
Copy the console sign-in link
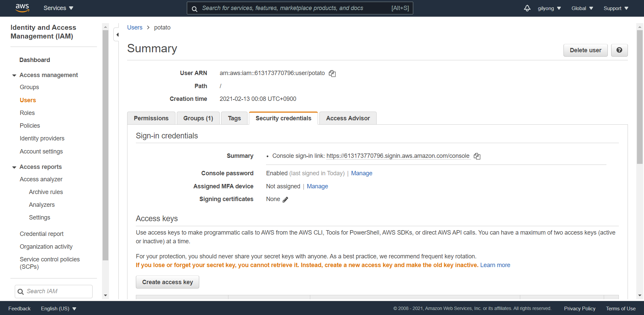click(x=477, y=156)
